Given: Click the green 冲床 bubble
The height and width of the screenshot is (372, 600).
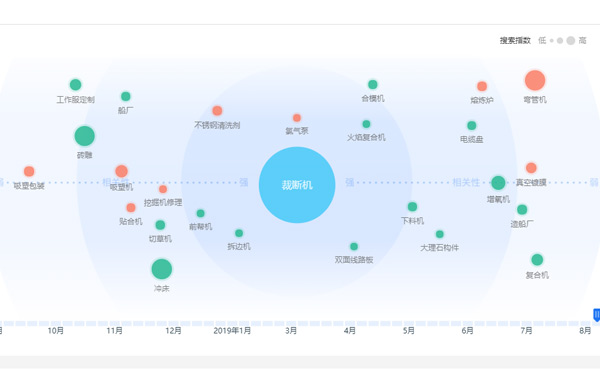Looking at the screenshot, I should pyautogui.click(x=161, y=269).
